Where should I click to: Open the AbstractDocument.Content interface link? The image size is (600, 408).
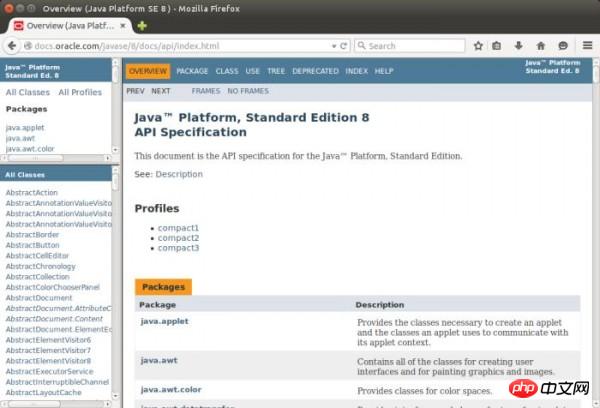pos(54,319)
